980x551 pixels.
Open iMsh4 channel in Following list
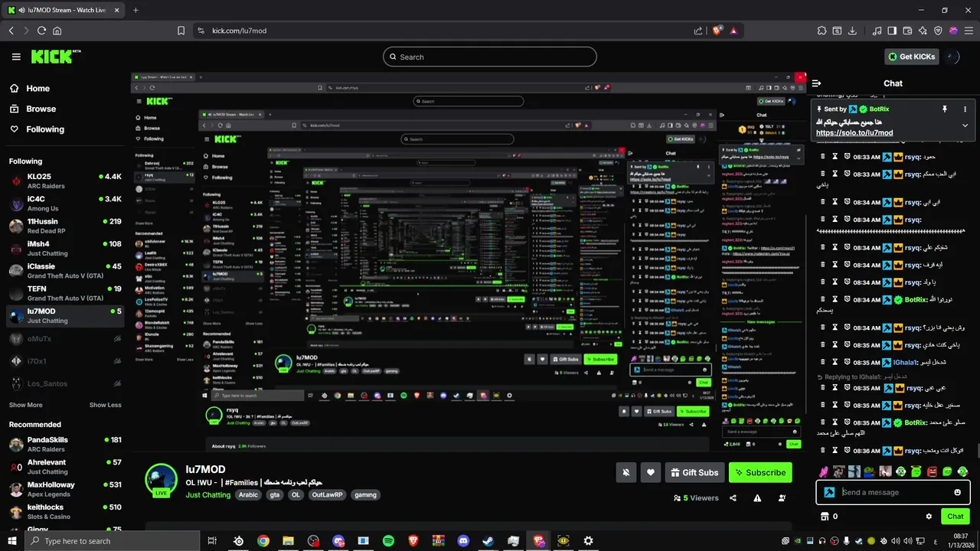pyautogui.click(x=65, y=249)
